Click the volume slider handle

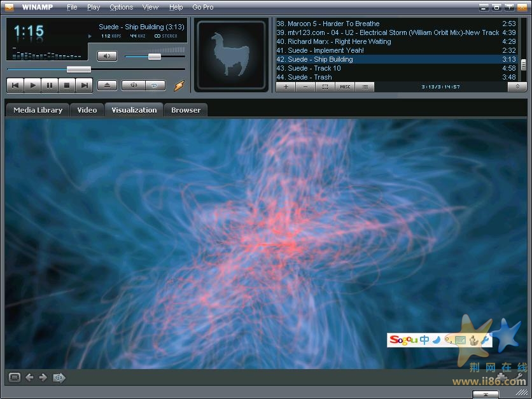[155, 57]
